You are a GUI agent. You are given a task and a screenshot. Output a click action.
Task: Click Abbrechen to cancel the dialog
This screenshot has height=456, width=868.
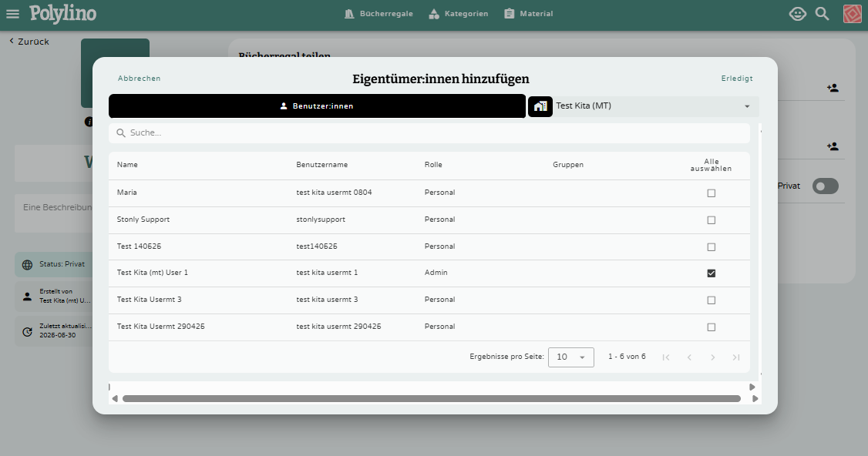coord(139,79)
